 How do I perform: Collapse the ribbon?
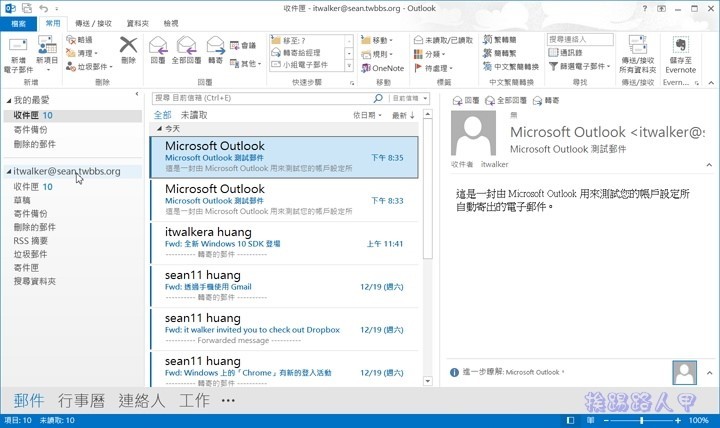coord(711,83)
